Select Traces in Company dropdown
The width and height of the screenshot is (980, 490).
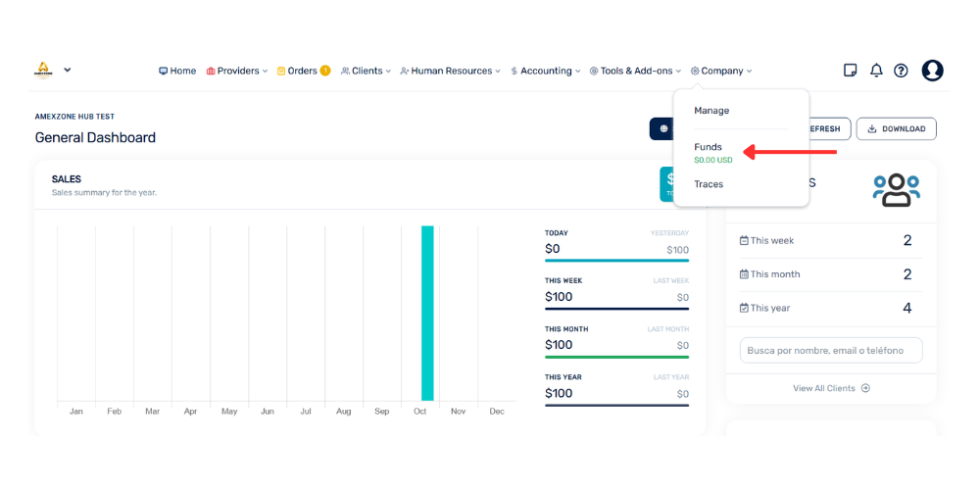[709, 184]
